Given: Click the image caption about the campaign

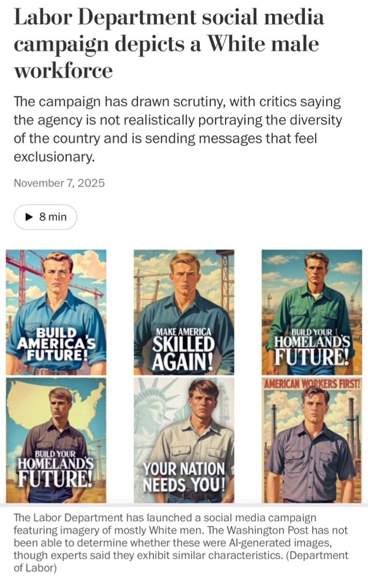Looking at the screenshot, I should 181,543.
